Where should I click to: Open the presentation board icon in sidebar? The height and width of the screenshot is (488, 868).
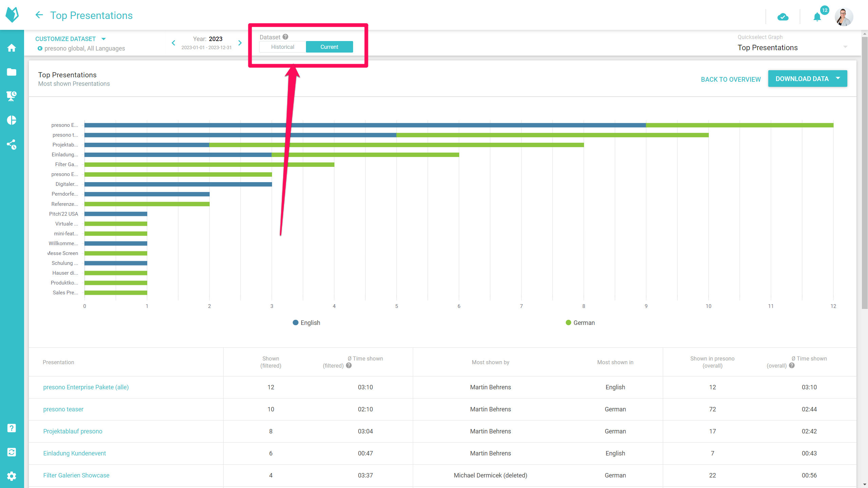pos(12,96)
